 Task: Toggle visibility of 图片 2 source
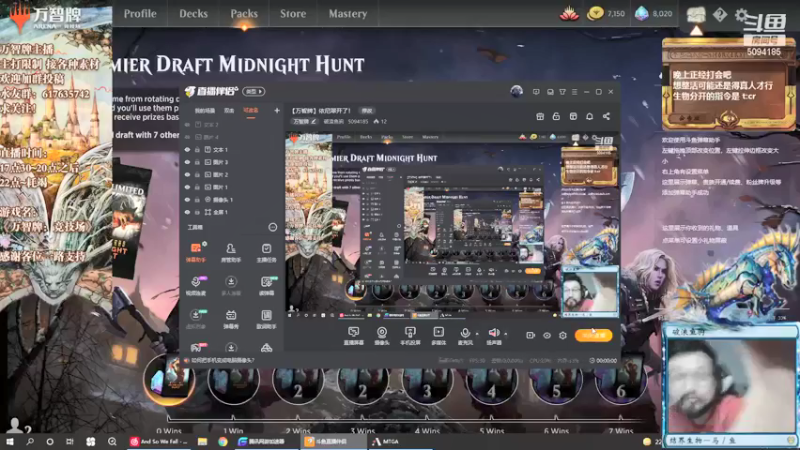point(187,174)
